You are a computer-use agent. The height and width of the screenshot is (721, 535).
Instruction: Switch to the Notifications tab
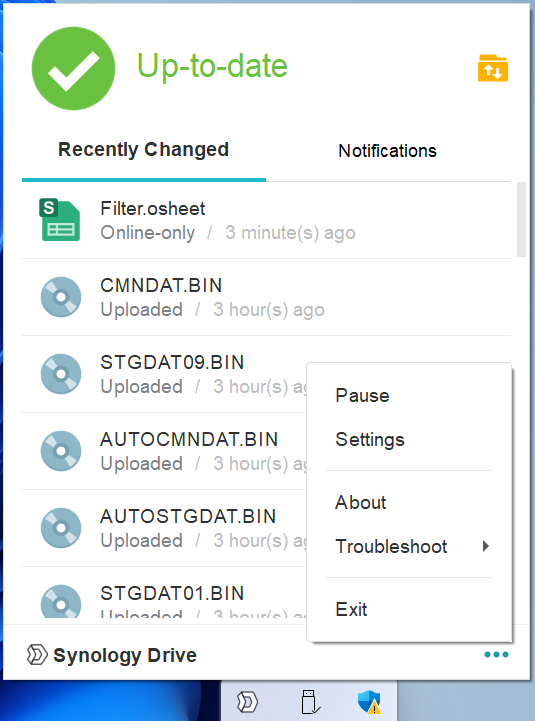[x=387, y=151]
